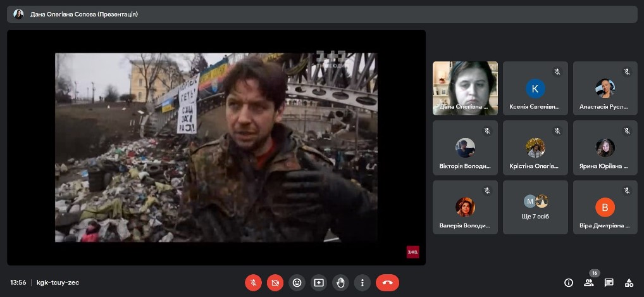Open the activities panel
The height and width of the screenshot is (297, 644).
pyautogui.click(x=629, y=282)
